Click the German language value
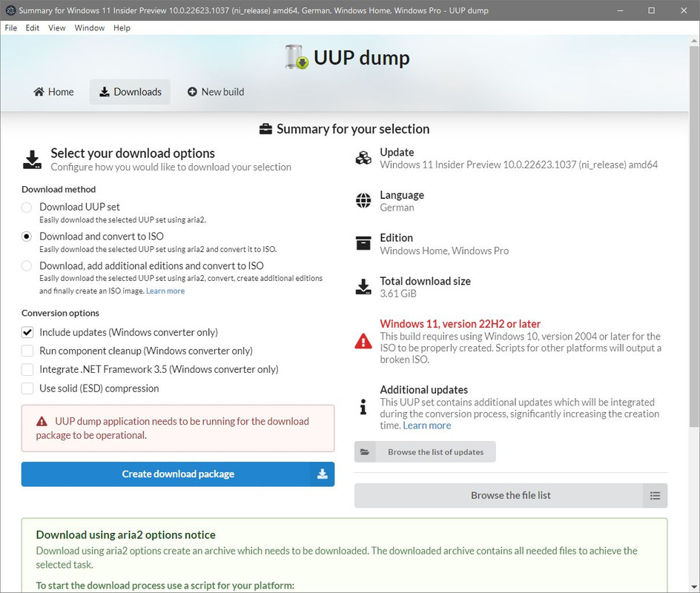This screenshot has width=700, height=593. (x=397, y=208)
